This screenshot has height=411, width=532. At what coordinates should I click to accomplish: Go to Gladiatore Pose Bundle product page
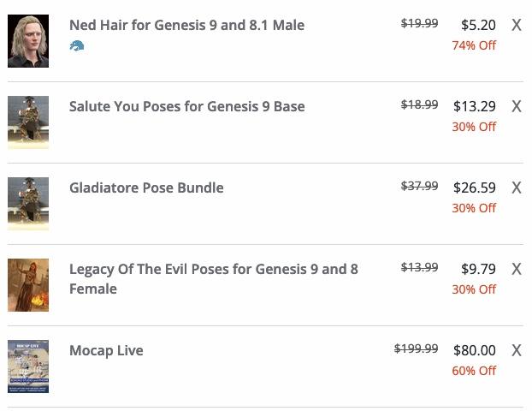click(146, 188)
